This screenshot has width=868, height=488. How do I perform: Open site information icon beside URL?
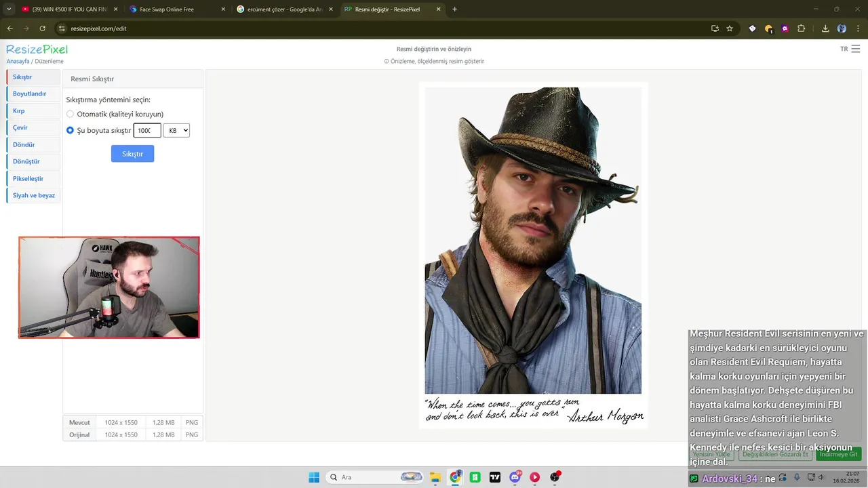tap(62, 28)
